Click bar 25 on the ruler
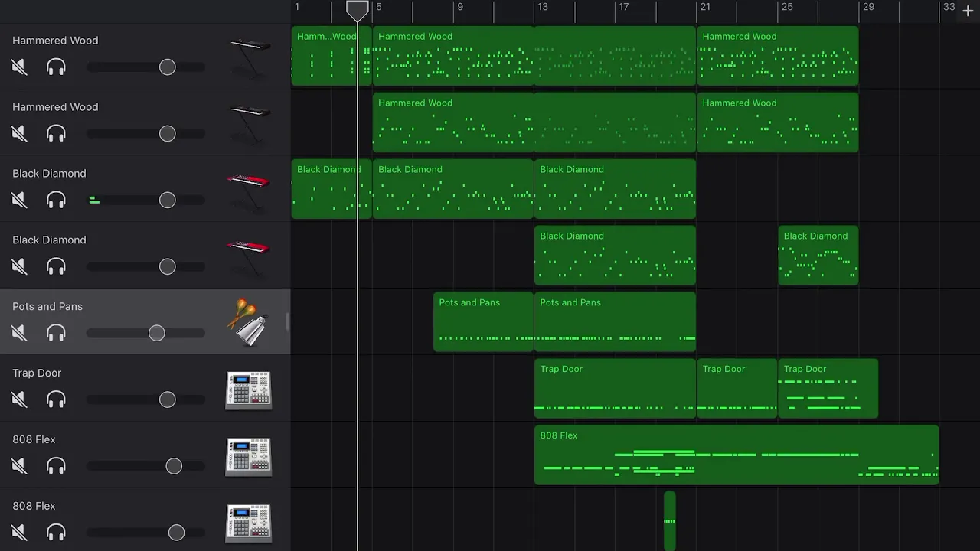The width and height of the screenshot is (980, 551). tap(787, 7)
